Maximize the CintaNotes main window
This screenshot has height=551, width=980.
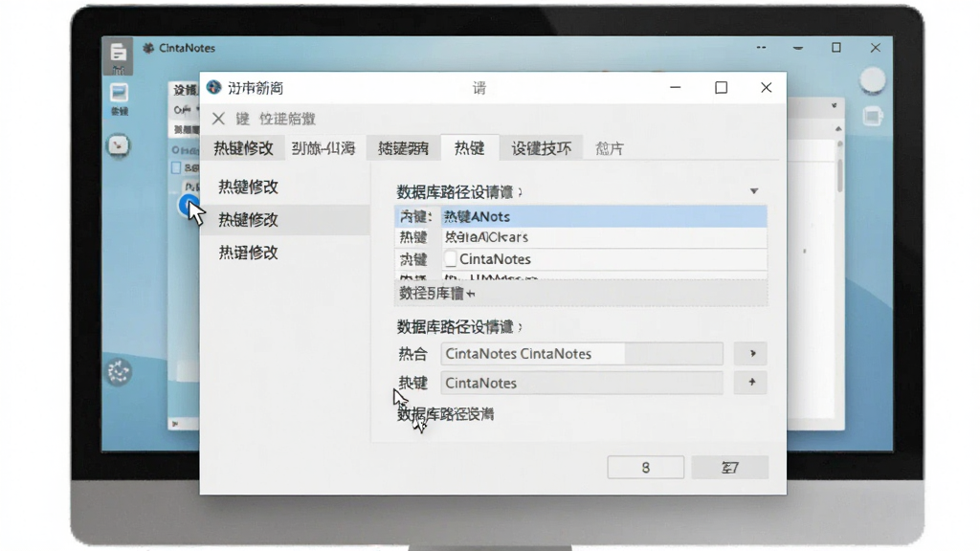(836, 48)
